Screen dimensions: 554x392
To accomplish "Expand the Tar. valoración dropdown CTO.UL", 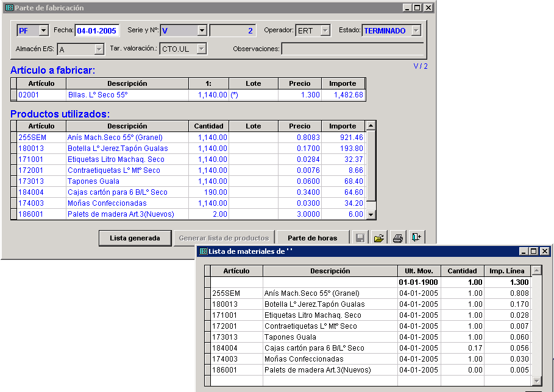I will [201, 49].
